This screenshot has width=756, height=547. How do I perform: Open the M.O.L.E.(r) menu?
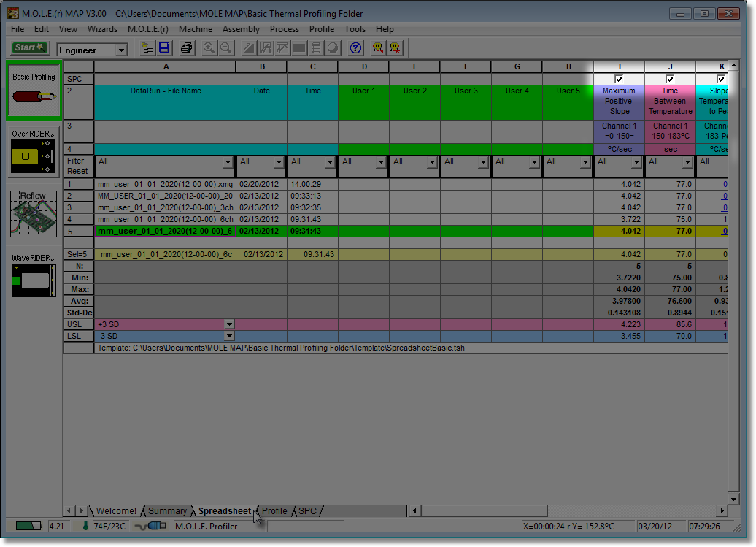coord(148,29)
